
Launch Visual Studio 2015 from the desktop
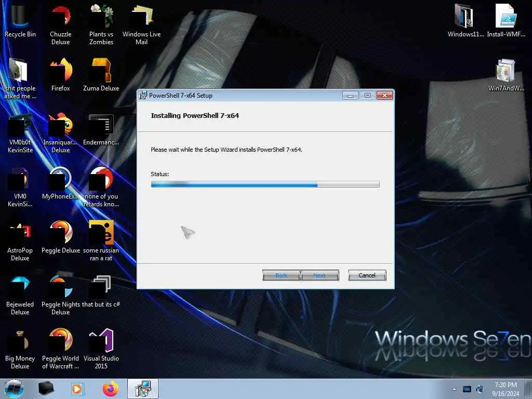pyautogui.click(x=101, y=349)
